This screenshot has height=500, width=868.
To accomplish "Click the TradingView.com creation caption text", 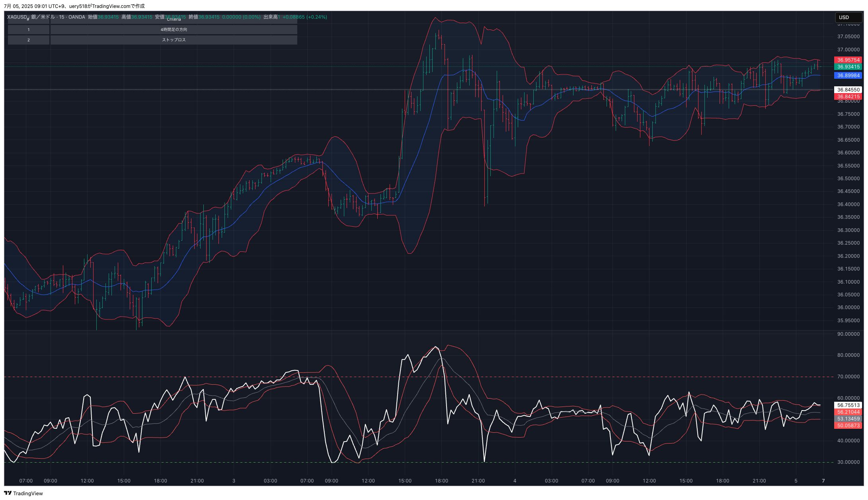I will point(74,6).
